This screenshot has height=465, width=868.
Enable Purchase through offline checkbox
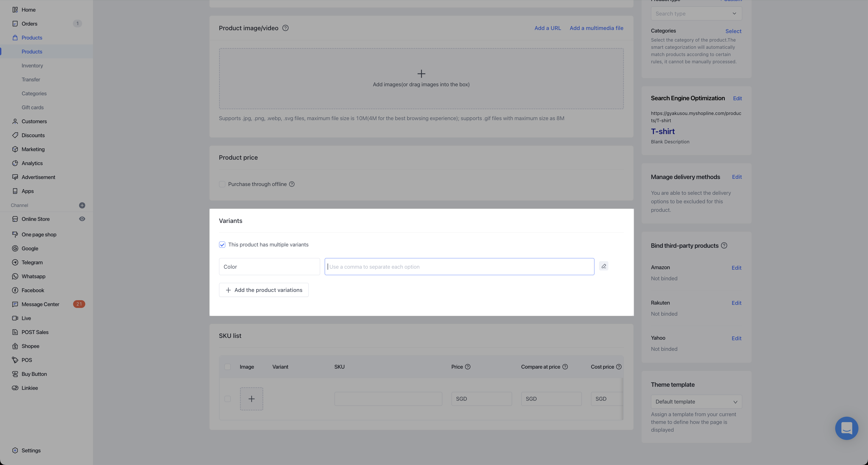(x=222, y=184)
